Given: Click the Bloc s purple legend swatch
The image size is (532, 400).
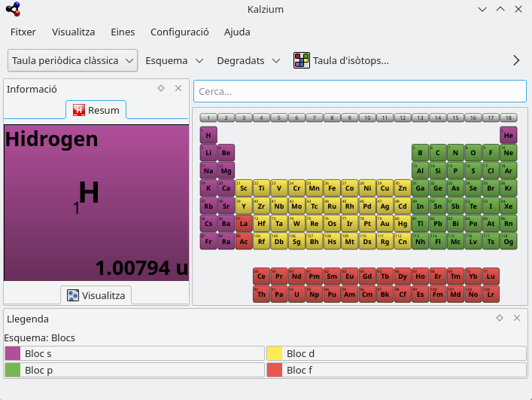Looking at the screenshot, I should (x=13, y=353).
